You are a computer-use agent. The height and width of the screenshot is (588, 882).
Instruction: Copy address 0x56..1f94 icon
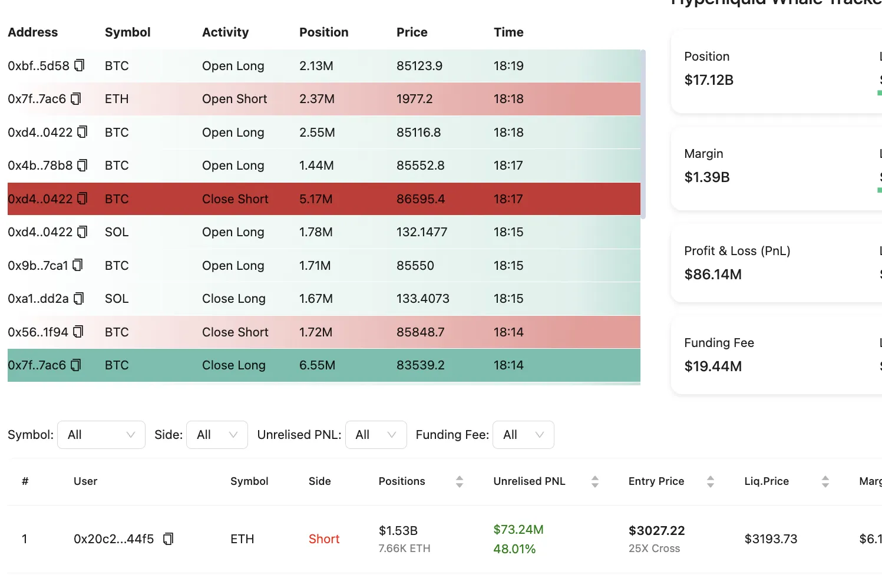pos(78,332)
